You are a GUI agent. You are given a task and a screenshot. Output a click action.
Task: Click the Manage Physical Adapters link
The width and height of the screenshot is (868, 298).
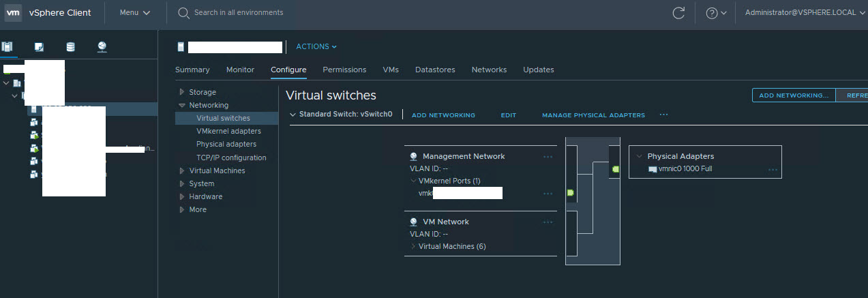[x=593, y=115]
